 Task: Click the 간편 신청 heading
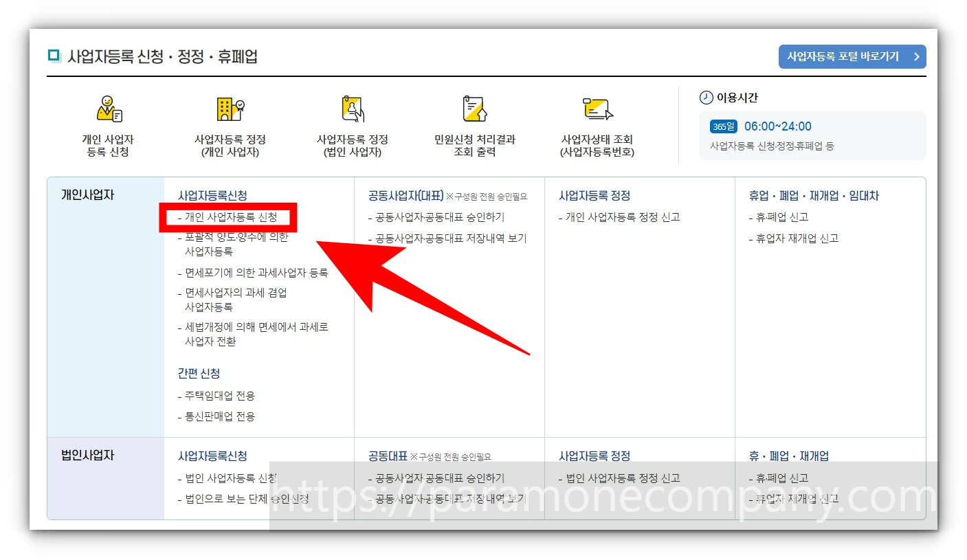click(x=199, y=374)
